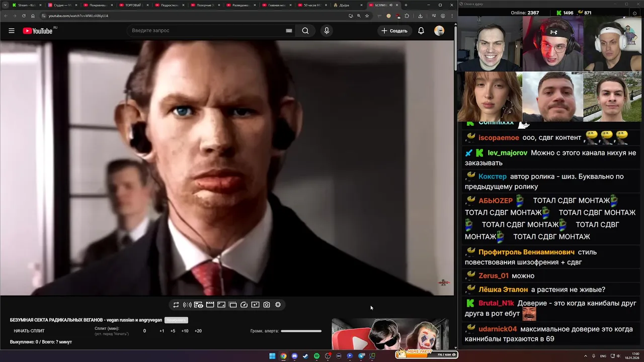Image resolution: width=644 pixels, height=362 pixels.
Task: Click the zoom-plus frame icon in the video toolbar
Action: 255,305
